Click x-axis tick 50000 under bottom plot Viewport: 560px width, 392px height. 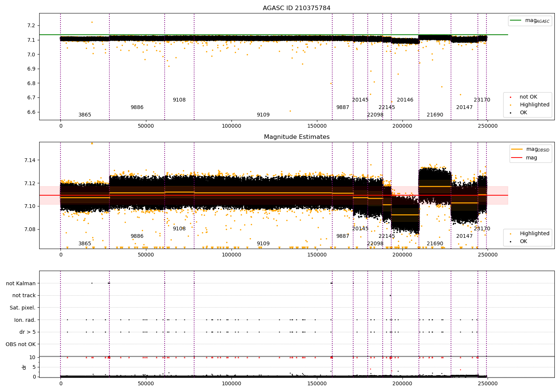[x=146, y=384]
